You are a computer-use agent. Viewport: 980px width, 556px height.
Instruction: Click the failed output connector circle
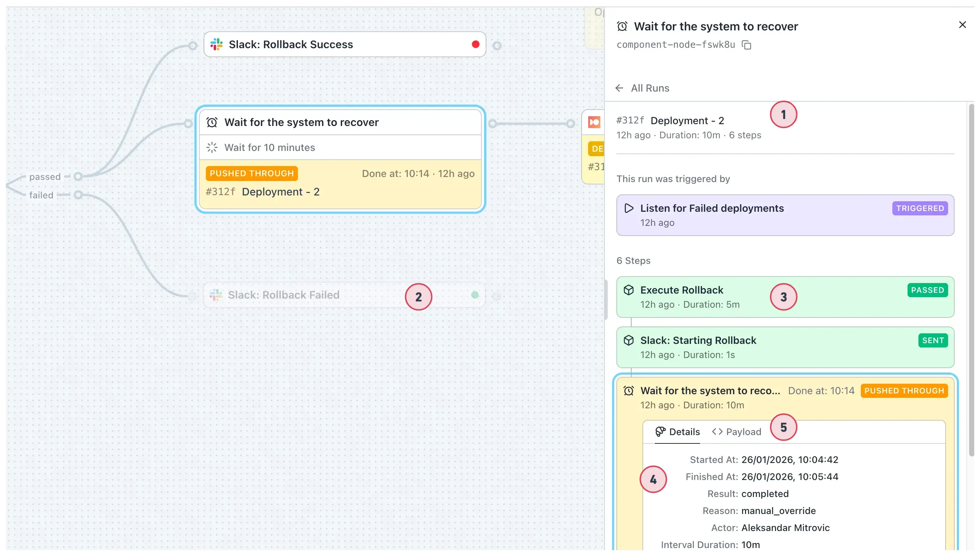(x=78, y=195)
